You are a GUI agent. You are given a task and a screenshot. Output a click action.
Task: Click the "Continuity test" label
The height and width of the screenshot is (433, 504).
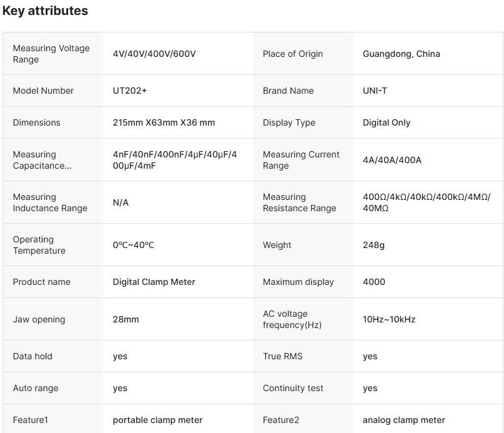coord(293,388)
